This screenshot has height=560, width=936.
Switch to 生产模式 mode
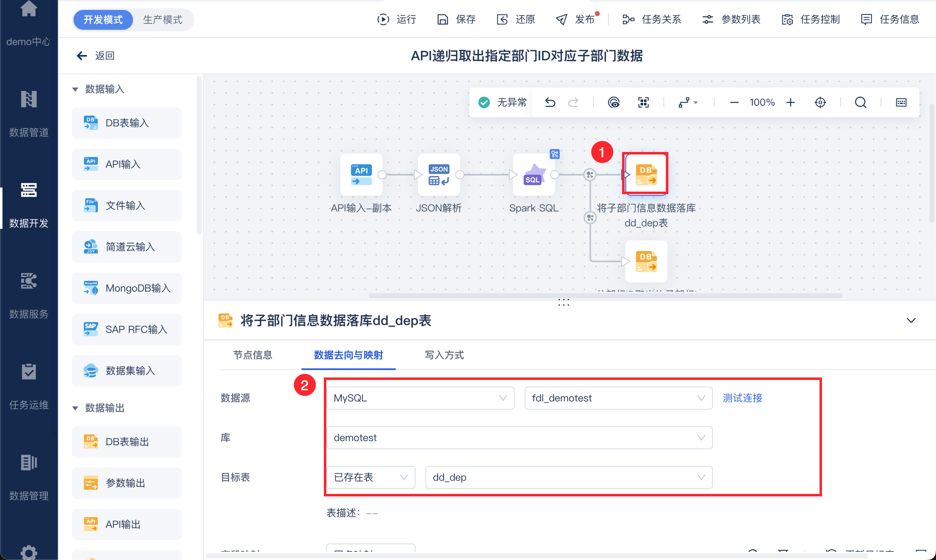click(x=162, y=20)
